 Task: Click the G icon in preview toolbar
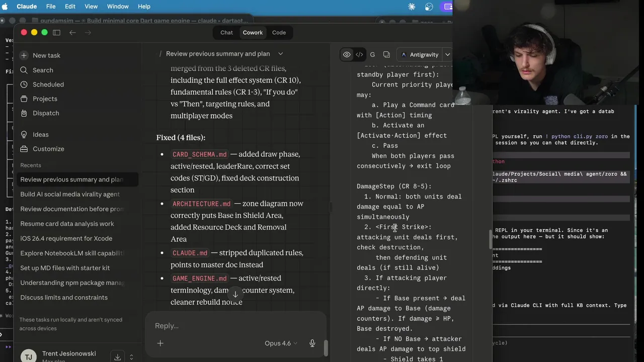(x=372, y=54)
